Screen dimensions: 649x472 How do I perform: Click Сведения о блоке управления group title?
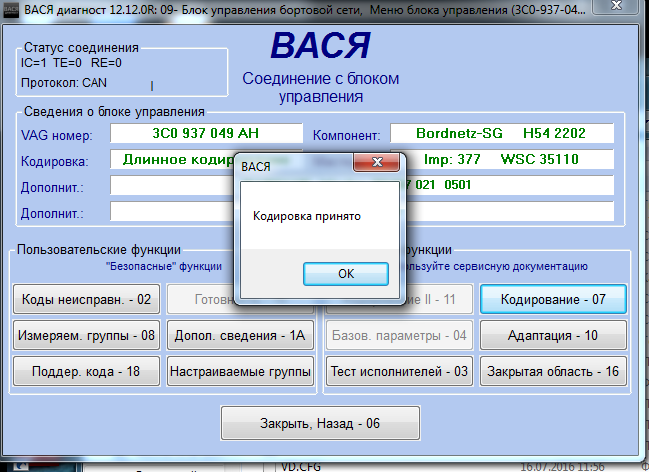click(x=114, y=112)
